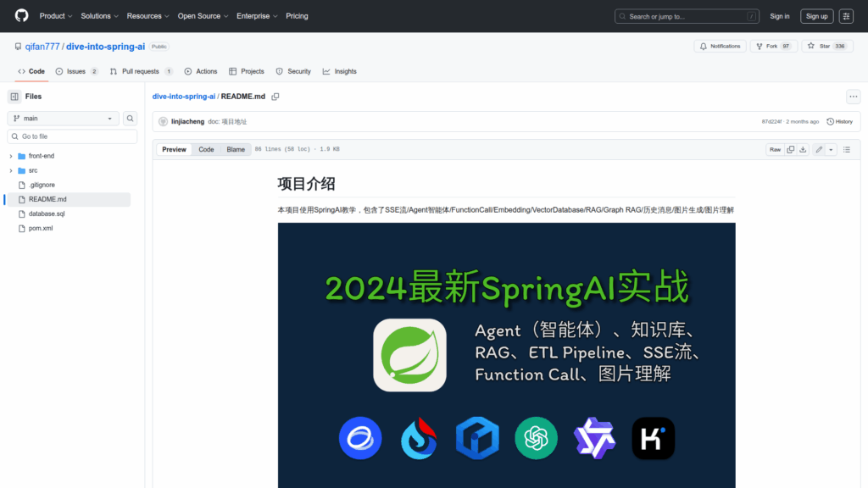Copy the README.md file path
This screenshot has width=868, height=488.
click(x=275, y=97)
